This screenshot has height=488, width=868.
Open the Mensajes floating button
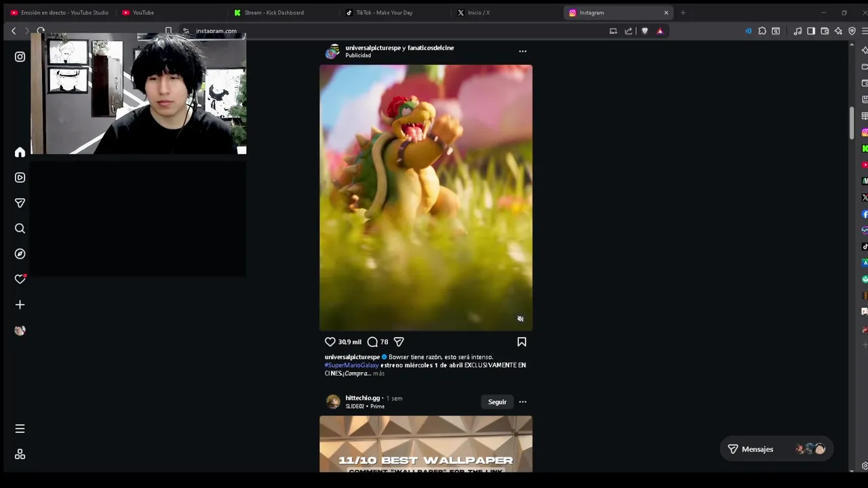pyautogui.click(x=776, y=449)
